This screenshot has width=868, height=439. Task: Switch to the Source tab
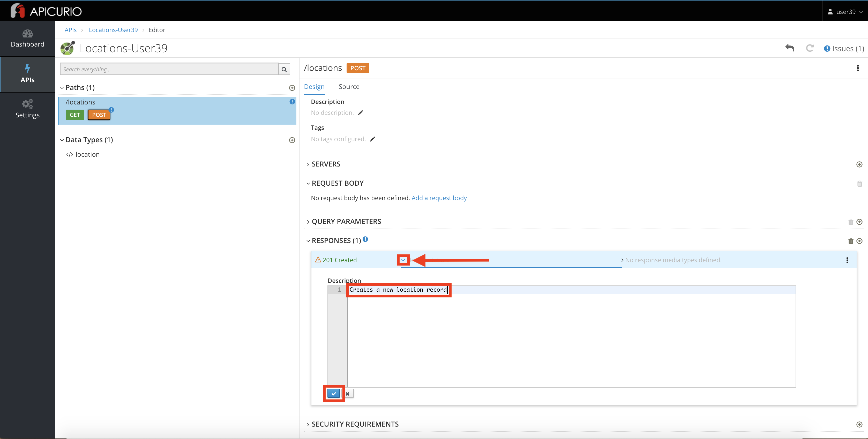pos(349,87)
